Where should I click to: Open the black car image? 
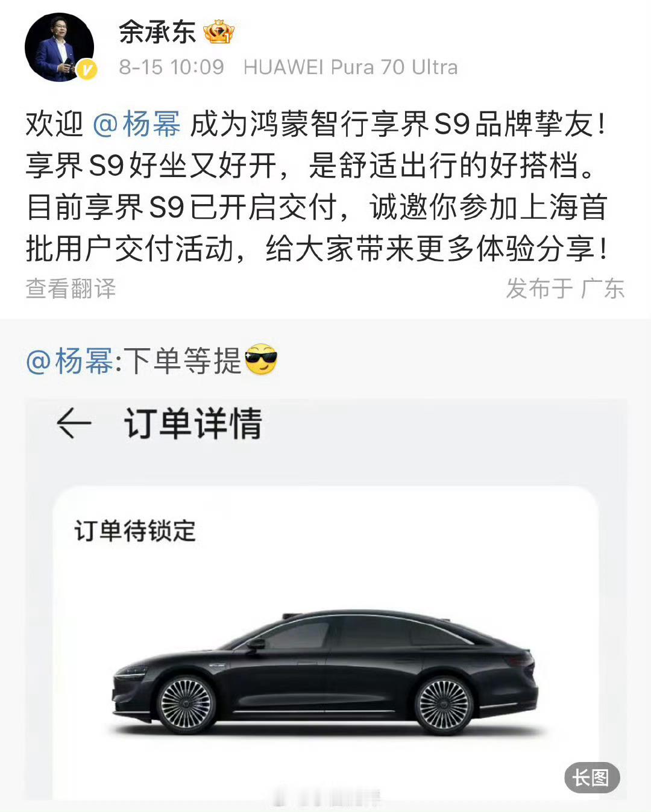click(325, 672)
